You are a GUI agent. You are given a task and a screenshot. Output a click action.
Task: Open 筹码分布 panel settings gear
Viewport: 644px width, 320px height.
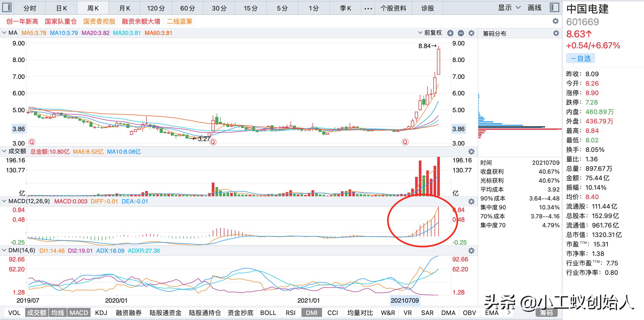(556, 33)
